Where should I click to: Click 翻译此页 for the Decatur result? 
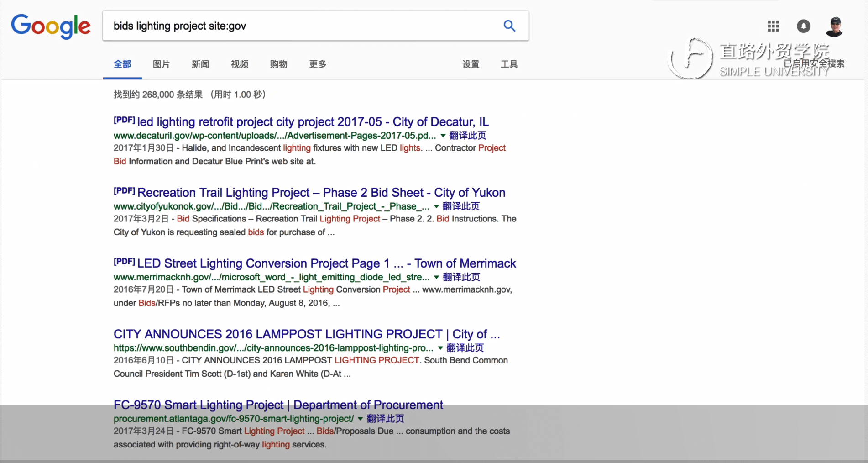pyautogui.click(x=468, y=136)
